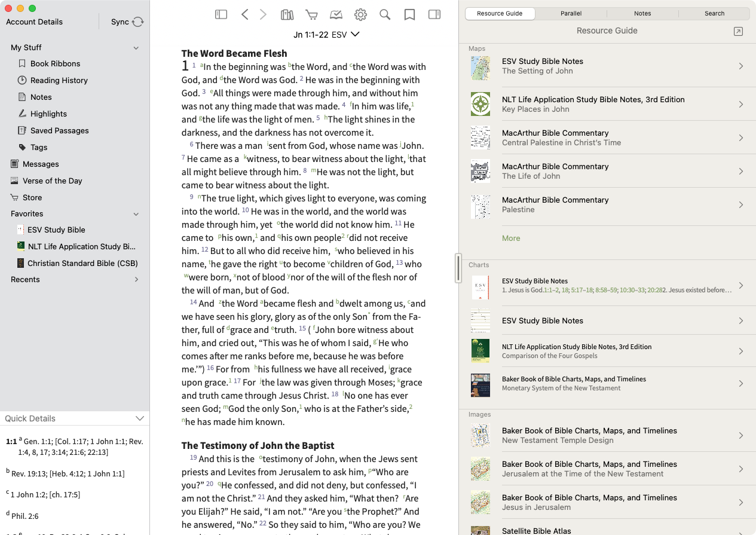Open the reading plan checkmark icon
The height and width of the screenshot is (535, 756).
(336, 14)
